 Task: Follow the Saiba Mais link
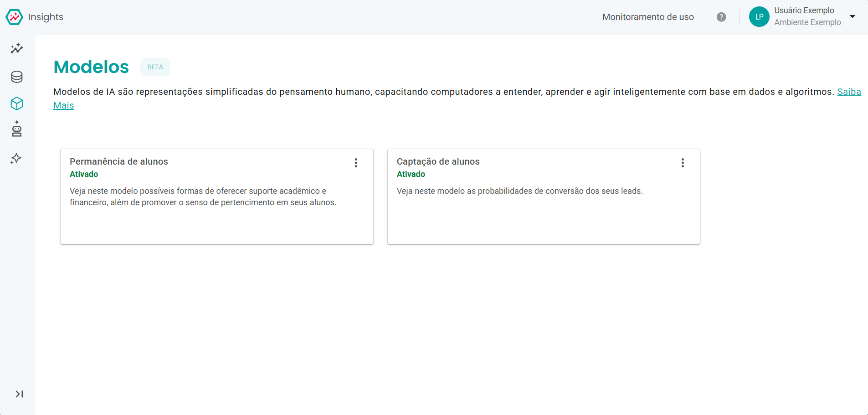[849, 92]
